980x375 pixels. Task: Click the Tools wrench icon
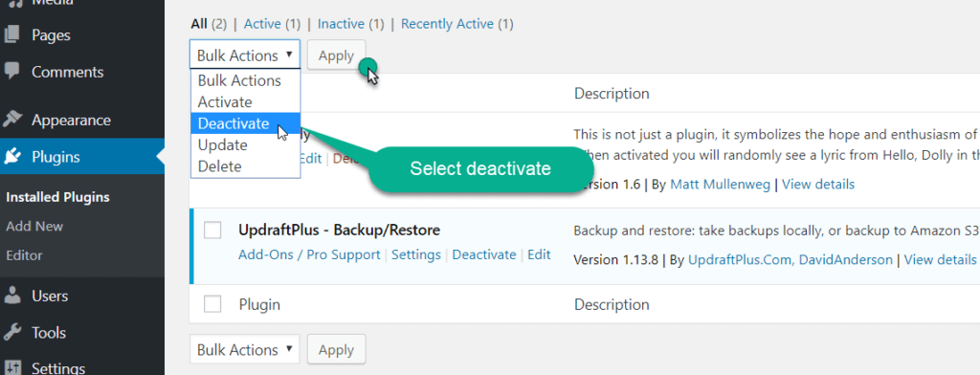(x=11, y=332)
